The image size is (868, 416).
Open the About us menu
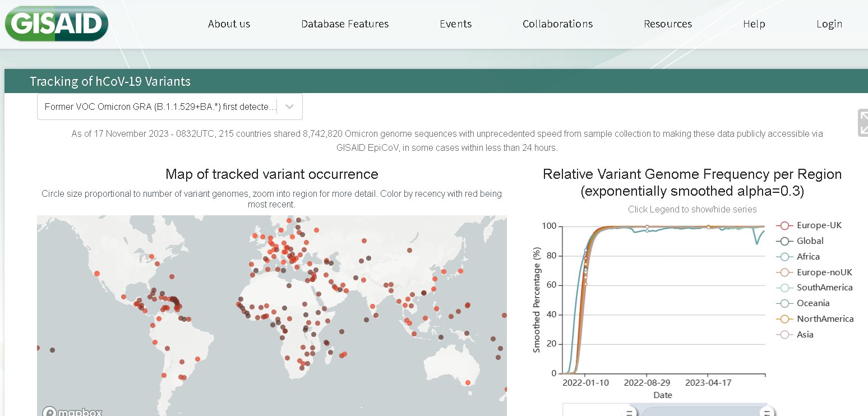coord(229,24)
